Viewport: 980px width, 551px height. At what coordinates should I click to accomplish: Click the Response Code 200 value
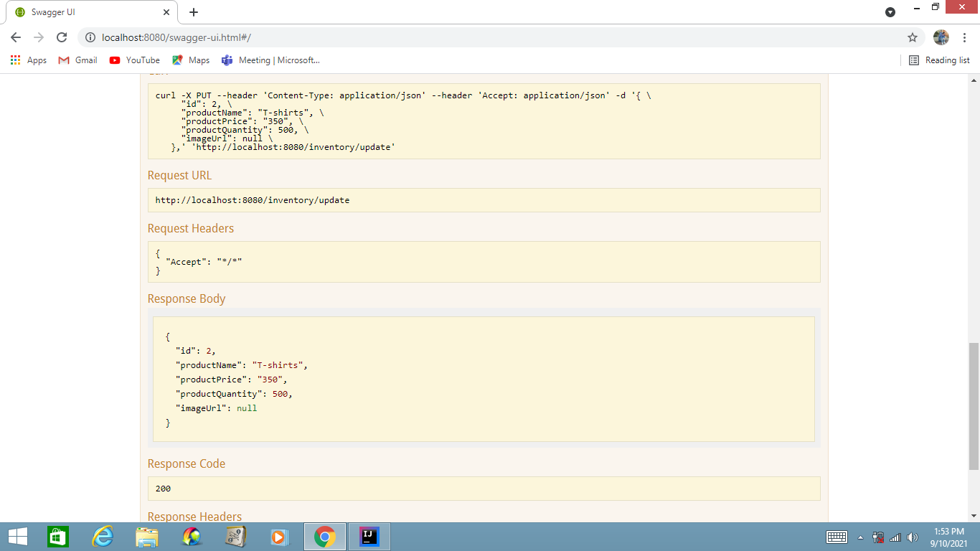point(163,489)
